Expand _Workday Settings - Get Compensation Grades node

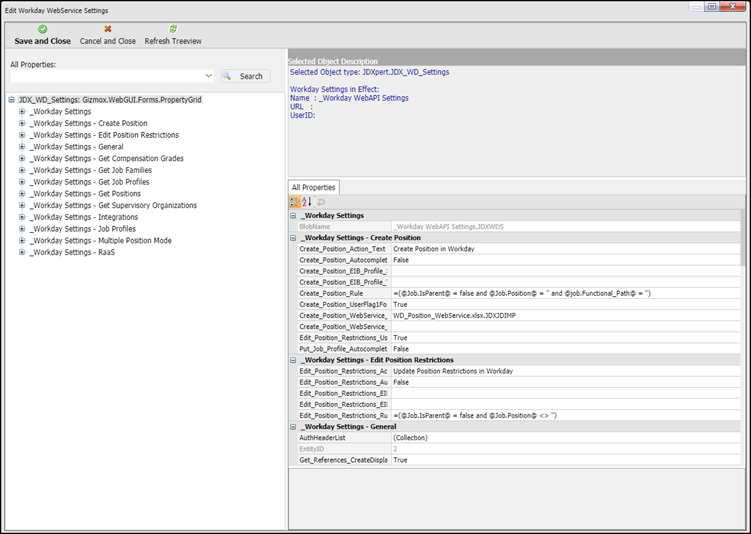(22, 159)
